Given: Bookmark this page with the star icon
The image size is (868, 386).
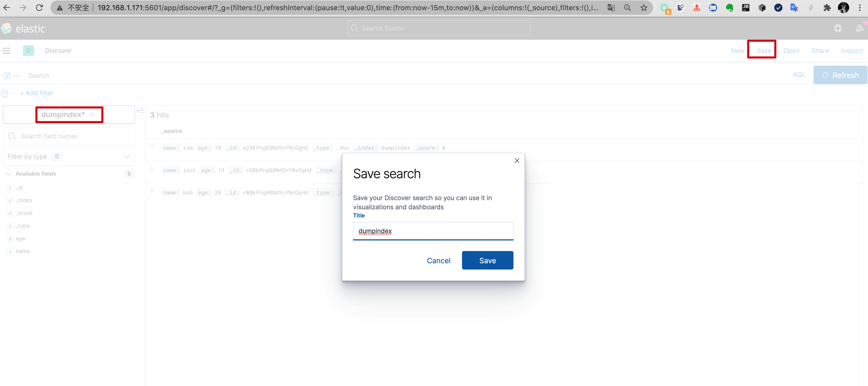Looking at the screenshot, I should pyautogui.click(x=644, y=8).
